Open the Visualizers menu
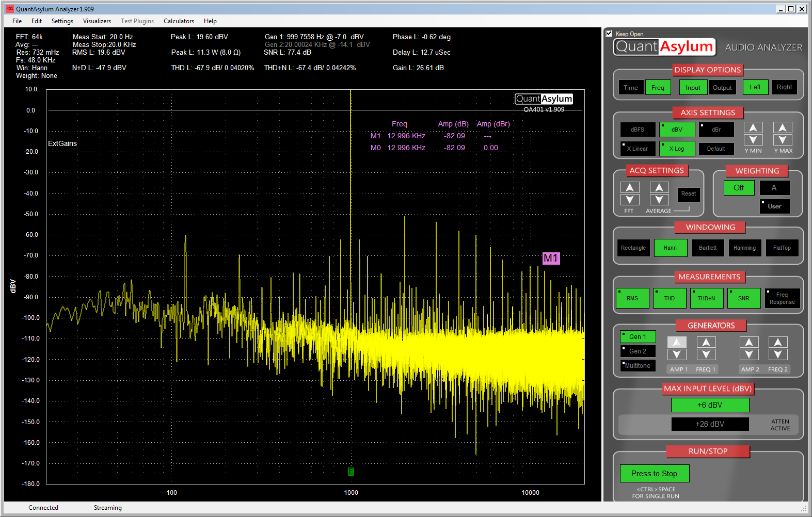The width and height of the screenshot is (812, 517). click(97, 21)
